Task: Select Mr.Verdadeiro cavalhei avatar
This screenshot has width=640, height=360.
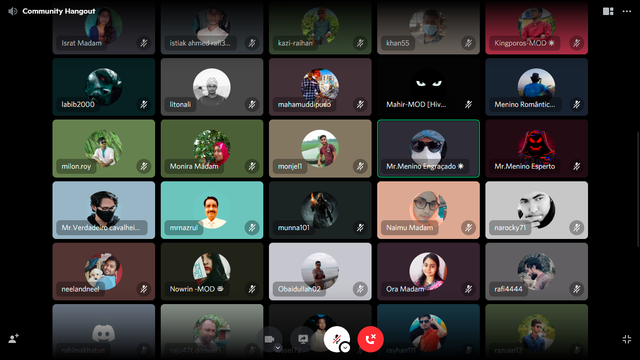Action: pyautogui.click(x=104, y=209)
